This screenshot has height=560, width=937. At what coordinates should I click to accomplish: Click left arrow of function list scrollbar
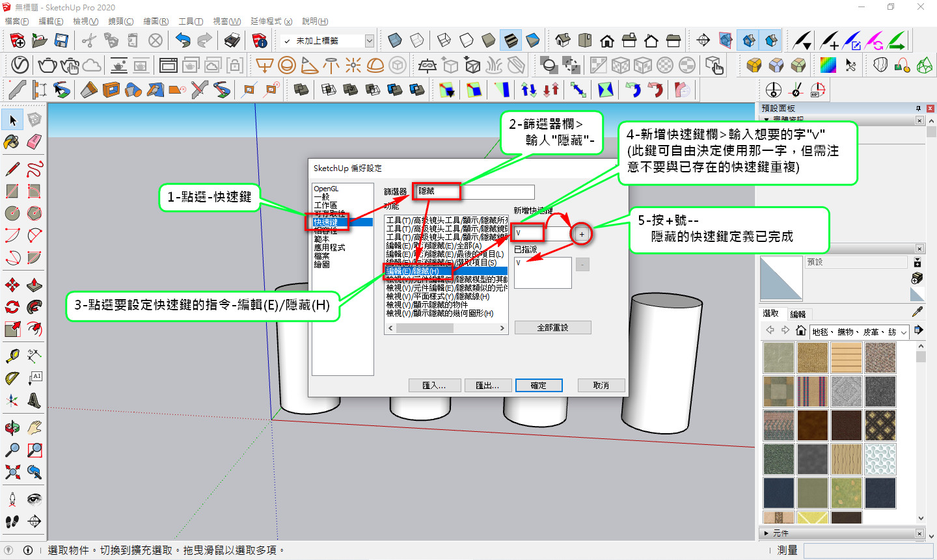[390, 328]
